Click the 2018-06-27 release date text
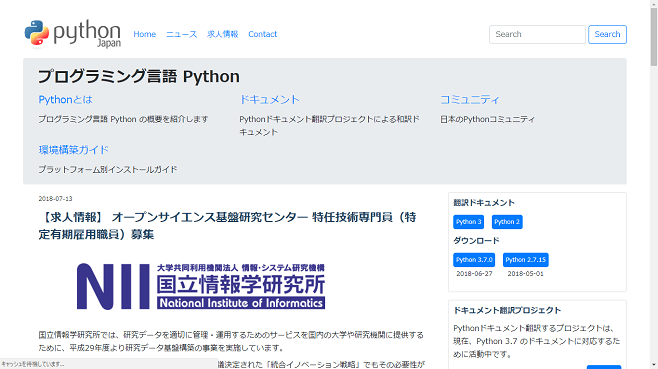Viewport: 658px width, 369px height. [474, 274]
